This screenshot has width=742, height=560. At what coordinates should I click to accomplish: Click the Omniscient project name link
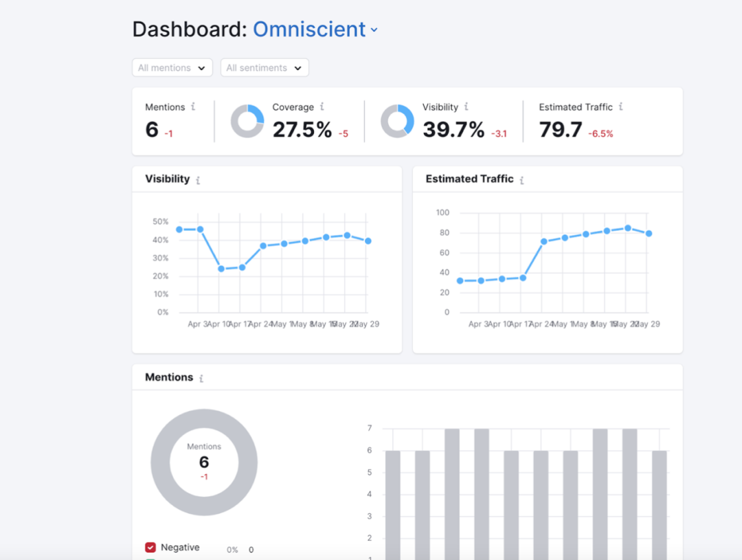(x=309, y=30)
